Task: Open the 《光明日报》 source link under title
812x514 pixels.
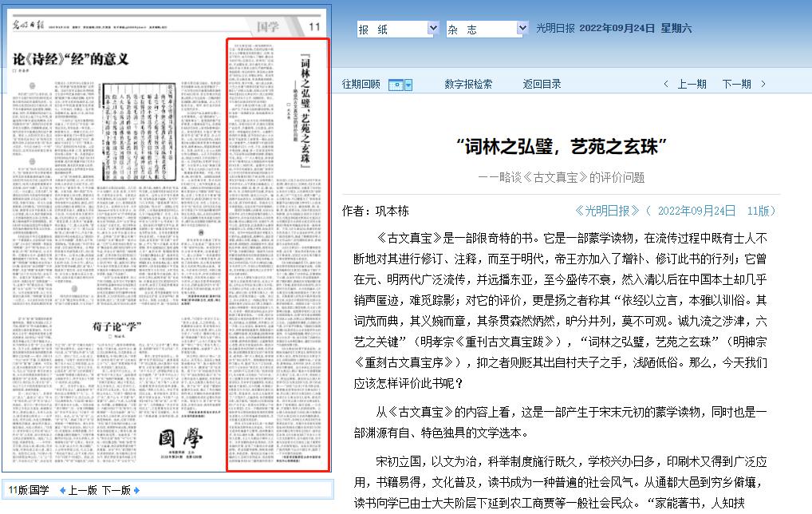Action: click(x=607, y=211)
